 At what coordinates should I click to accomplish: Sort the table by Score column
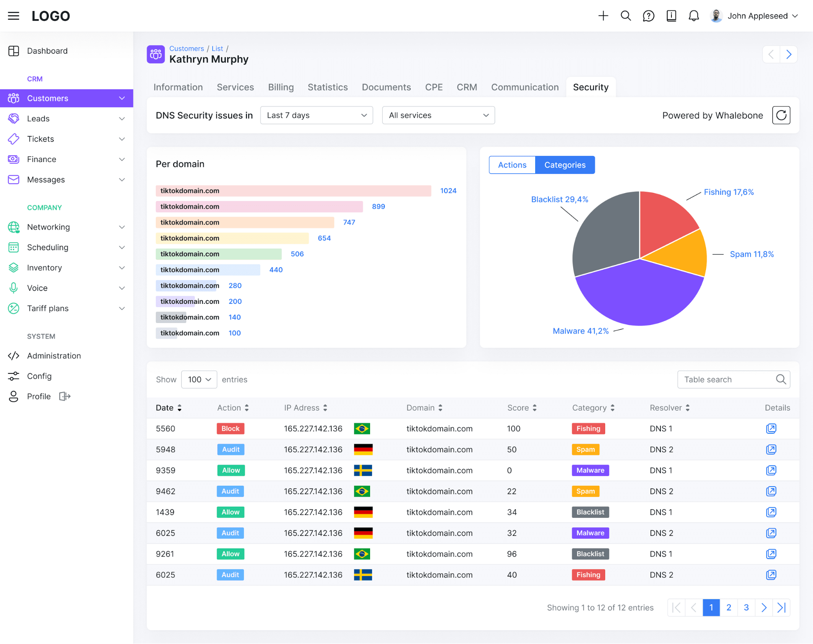[x=522, y=408]
